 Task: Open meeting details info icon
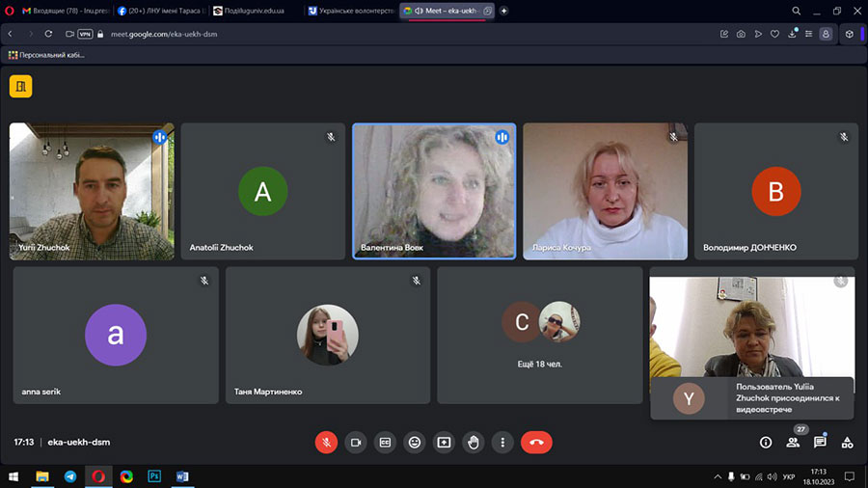[x=766, y=442]
